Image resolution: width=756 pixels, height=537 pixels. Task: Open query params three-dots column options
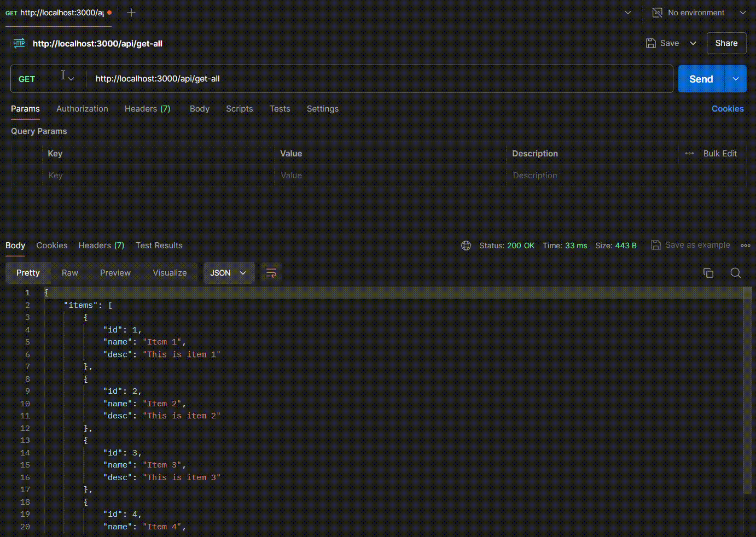pyautogui.click(x=689, y=154)
